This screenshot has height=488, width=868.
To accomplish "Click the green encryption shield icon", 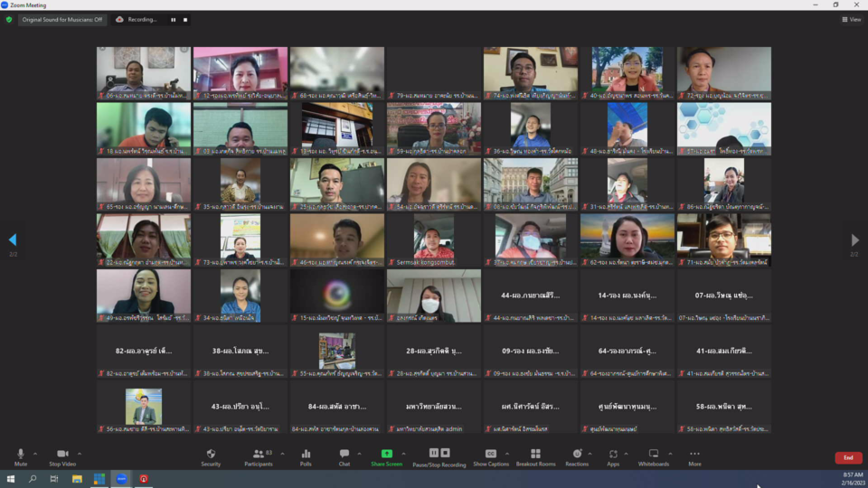I will pos(9,19).
